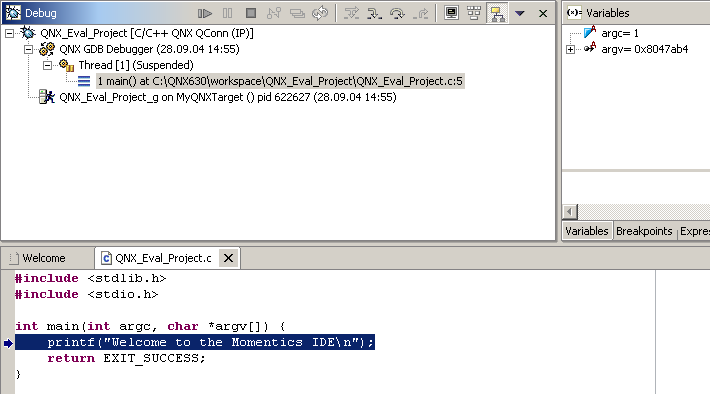Click Remove All Terminated Launches icon

(x=297, y=14)
